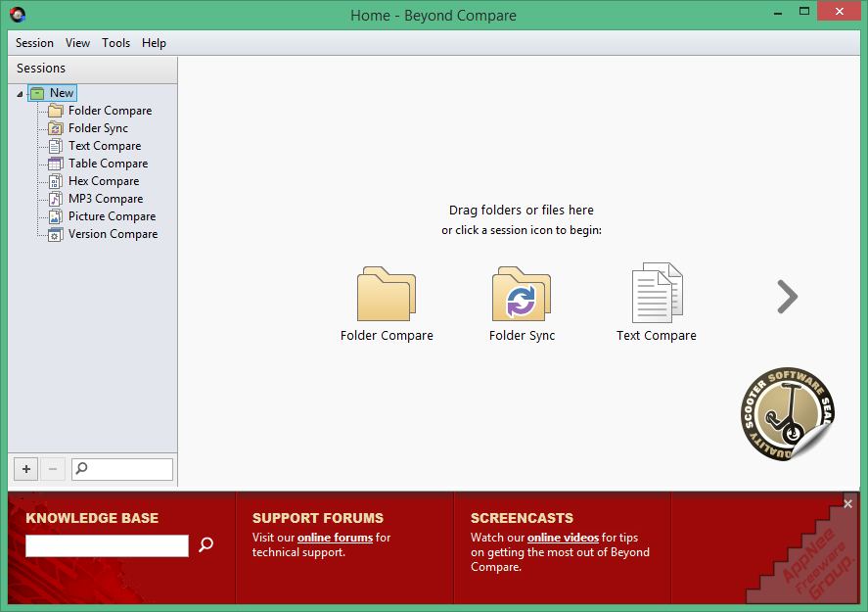Open the Tools menu
This screenshot has height=612, width=868.
coord(115,43)
